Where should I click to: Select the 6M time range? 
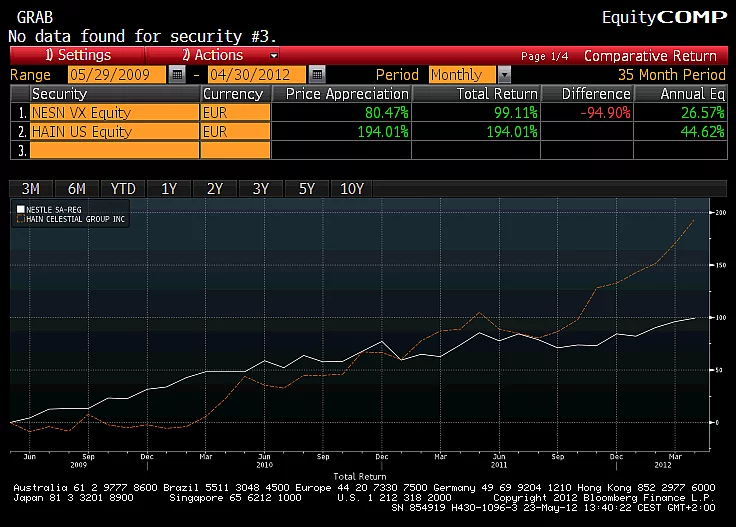click(x=77, y=189)
